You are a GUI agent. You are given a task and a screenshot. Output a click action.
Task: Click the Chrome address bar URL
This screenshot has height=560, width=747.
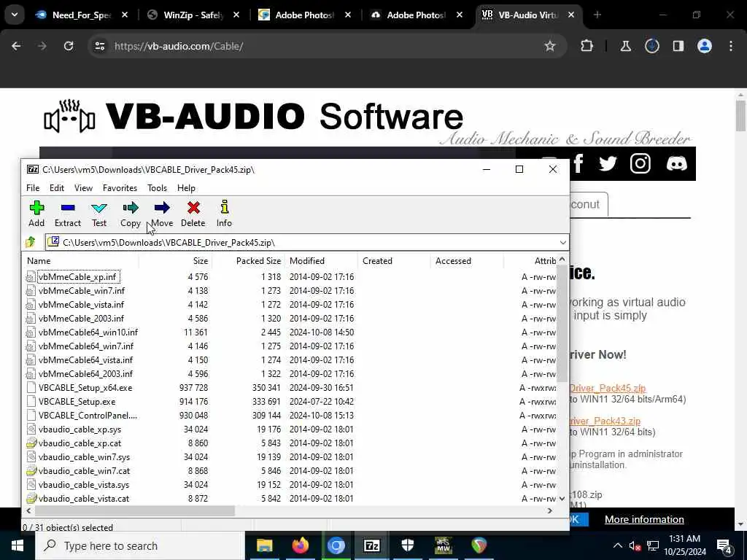coord(179,46)
